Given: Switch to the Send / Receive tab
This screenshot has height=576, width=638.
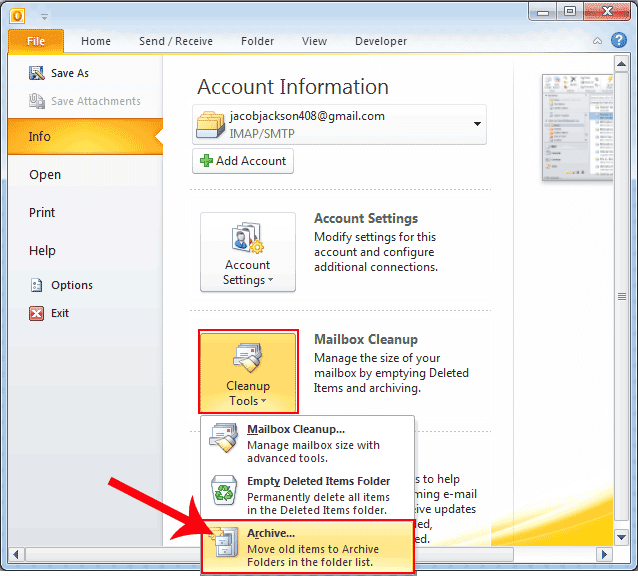Looking at the screenshot, I should (176, 41).
